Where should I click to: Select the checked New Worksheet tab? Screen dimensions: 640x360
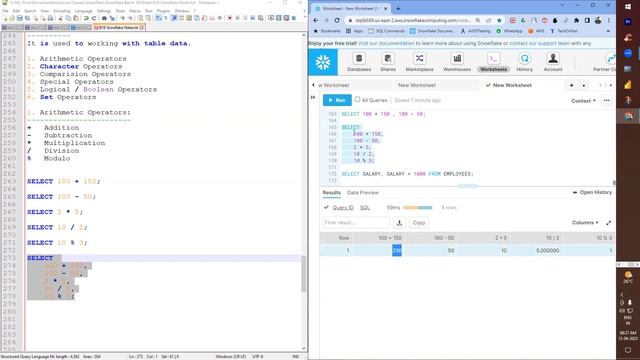509,85
